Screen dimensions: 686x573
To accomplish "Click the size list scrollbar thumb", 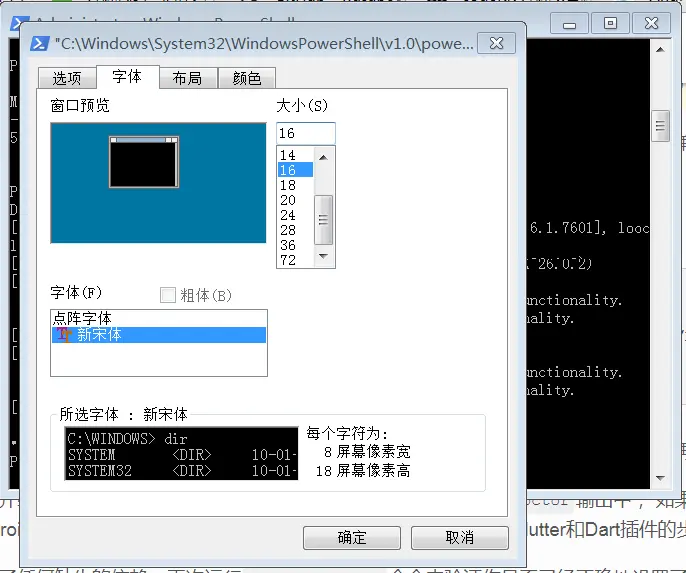I will 323,220.
